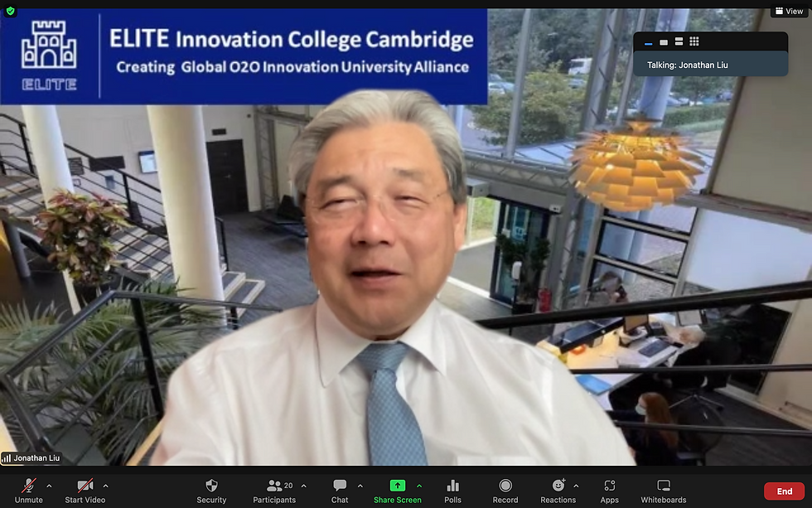This screenshot has height=508, width=812.
Task: Select the minimal strip thumbnail layout
Action: click(648, 42)
